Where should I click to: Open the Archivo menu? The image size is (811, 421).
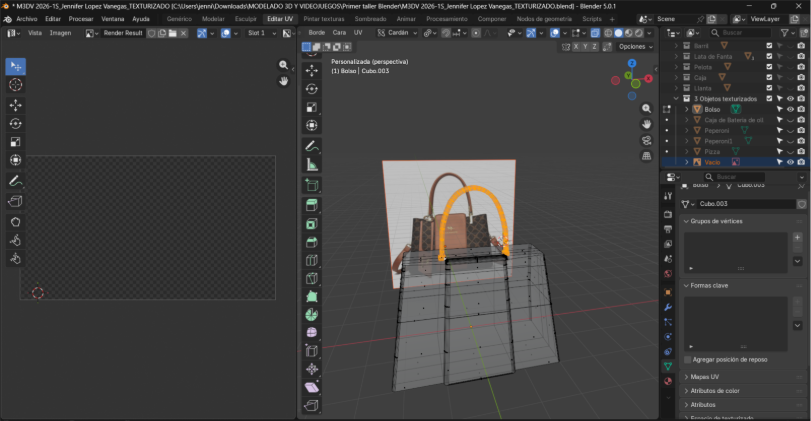tap(26, 19)
